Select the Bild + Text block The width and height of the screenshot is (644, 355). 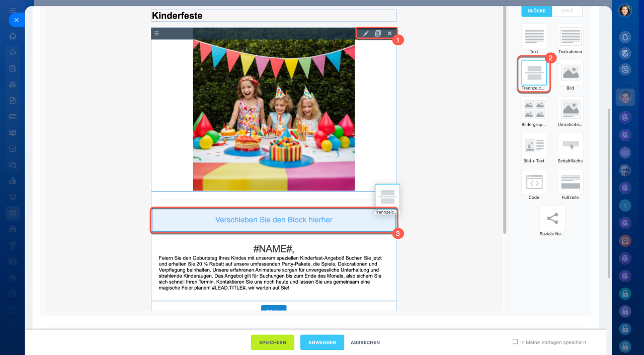534,148
